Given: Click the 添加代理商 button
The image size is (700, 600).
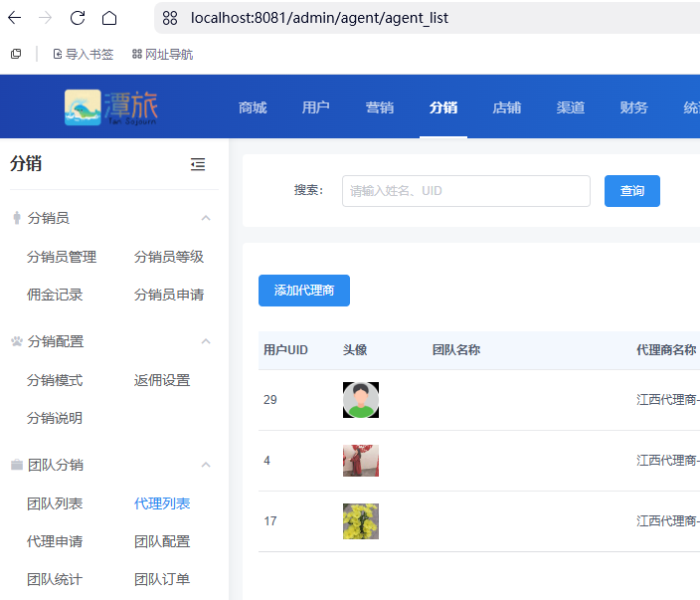Looking at the screenshot, I should (x=304, y=291).
